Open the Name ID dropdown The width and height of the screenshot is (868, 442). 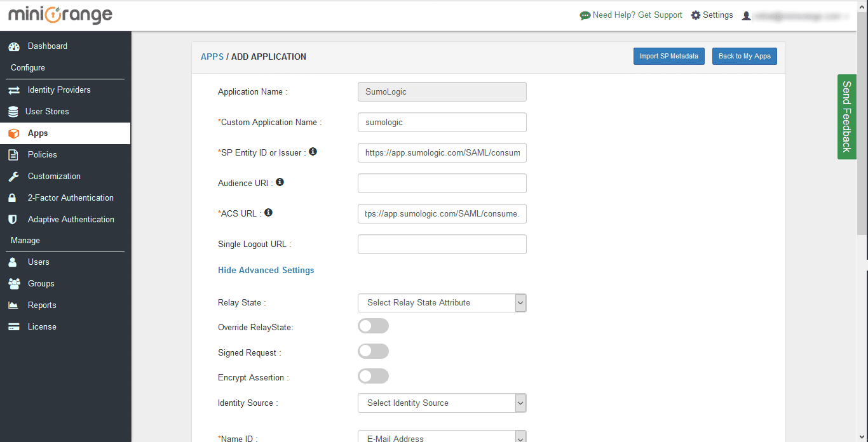click(x=442, y=437)
